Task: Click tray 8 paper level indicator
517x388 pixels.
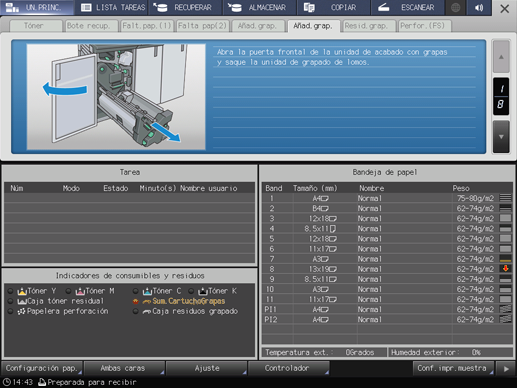Action: point(505,269)
